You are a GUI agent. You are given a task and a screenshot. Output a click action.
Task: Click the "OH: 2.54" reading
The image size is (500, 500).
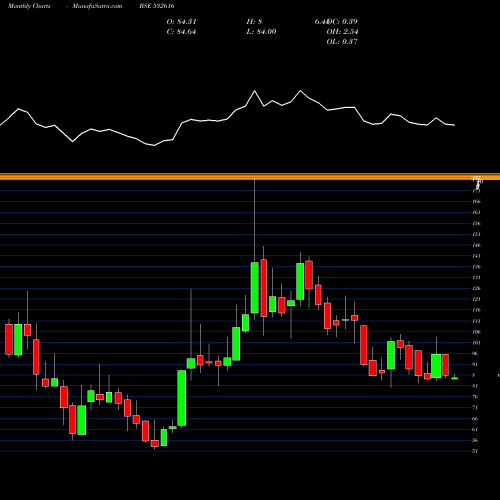(342, 32)
